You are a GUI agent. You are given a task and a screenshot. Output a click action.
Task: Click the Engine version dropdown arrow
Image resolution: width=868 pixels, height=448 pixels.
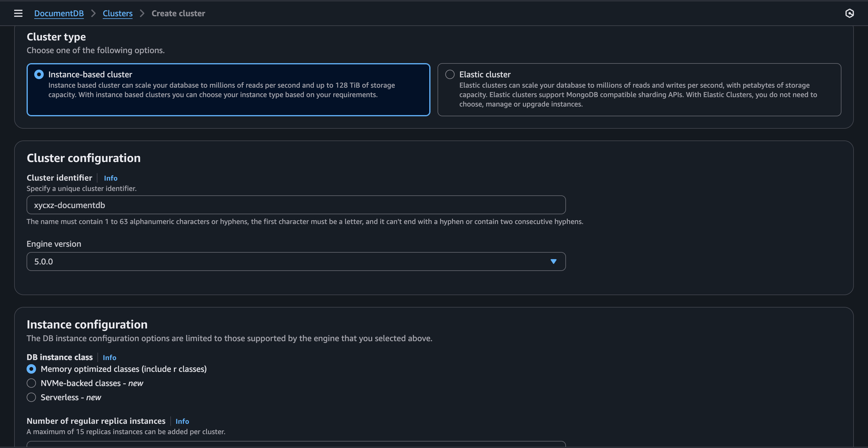point(553,261)
